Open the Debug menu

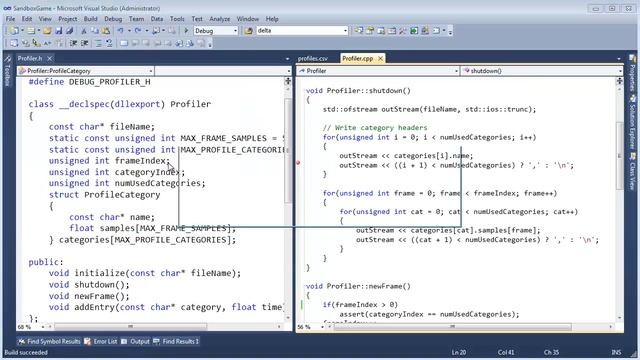[x=113, y=19]
